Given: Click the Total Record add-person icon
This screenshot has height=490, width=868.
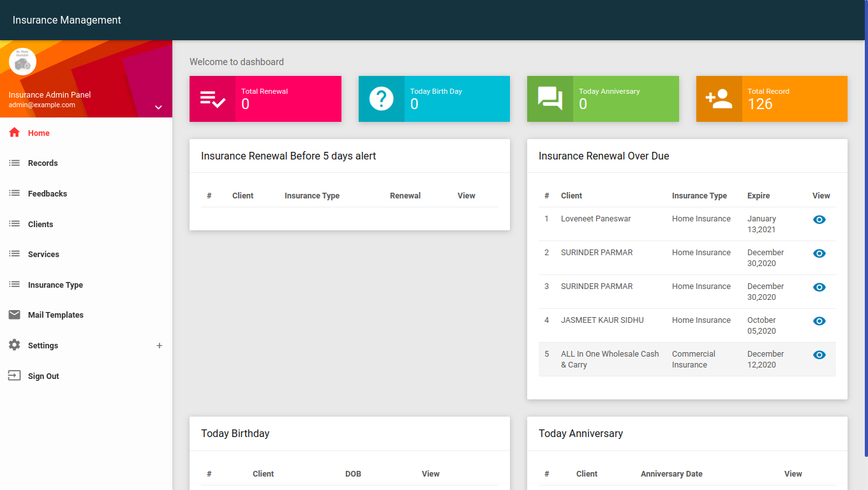Looking at the screenshot, I should pos(719,99).
